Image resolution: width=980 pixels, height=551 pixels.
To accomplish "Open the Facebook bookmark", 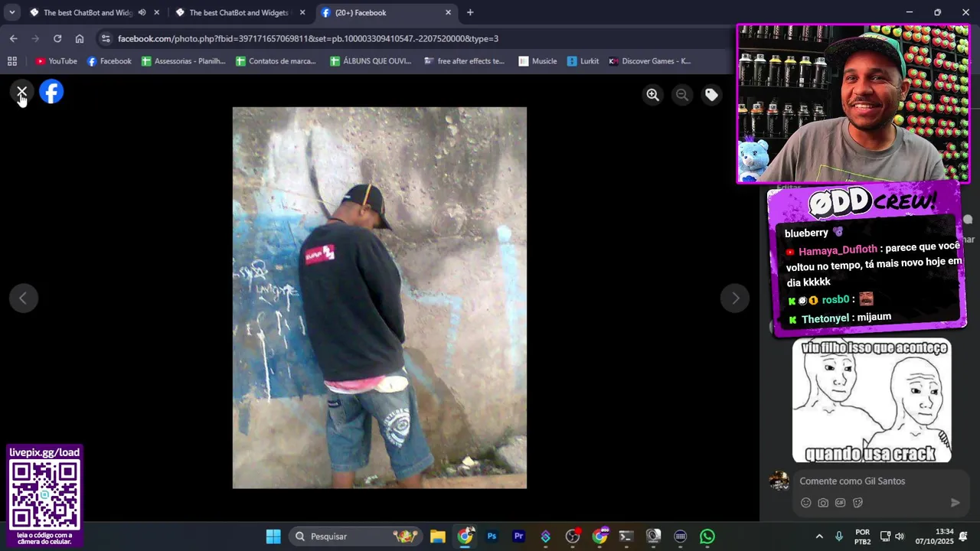I will pyautogui.click(x=109, y=61).
